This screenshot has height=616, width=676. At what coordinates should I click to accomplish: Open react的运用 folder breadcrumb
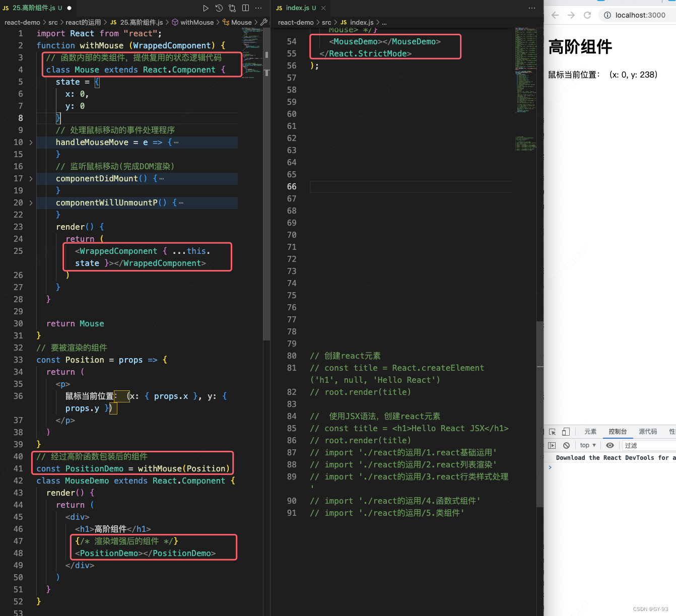click(x=83, y=22)
